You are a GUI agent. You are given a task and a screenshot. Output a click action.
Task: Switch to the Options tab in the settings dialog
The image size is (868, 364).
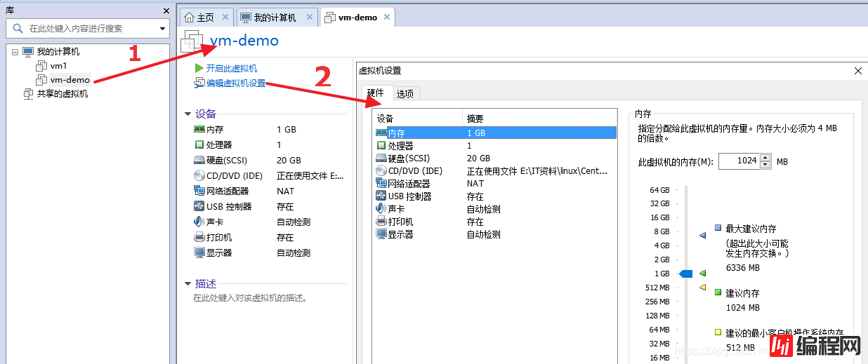point(405,93)
